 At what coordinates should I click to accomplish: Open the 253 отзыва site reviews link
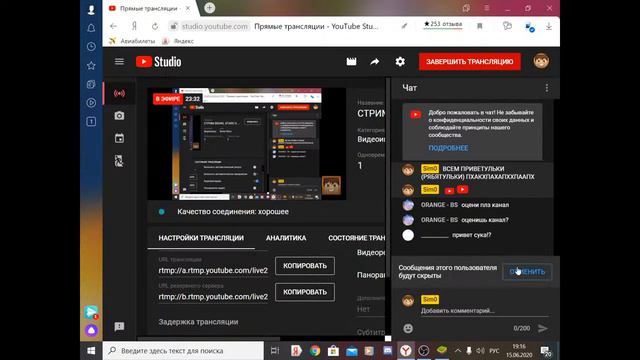(x=442, y=24)
